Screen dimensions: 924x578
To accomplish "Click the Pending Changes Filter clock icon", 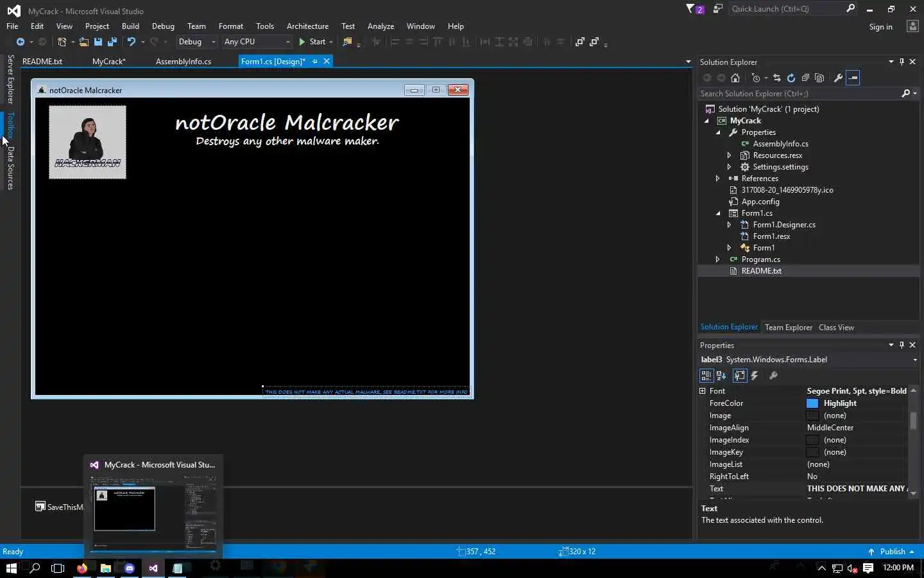I will [756, 78].
